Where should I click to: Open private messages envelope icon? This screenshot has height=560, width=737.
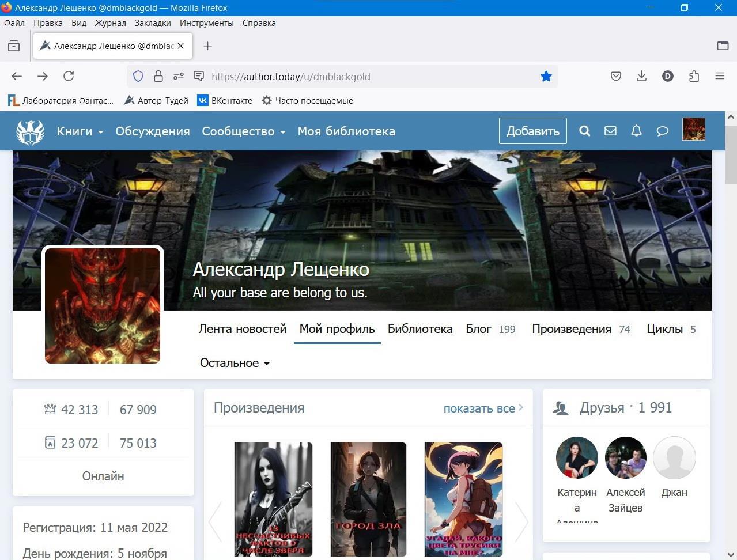click(x=610, y=131)
